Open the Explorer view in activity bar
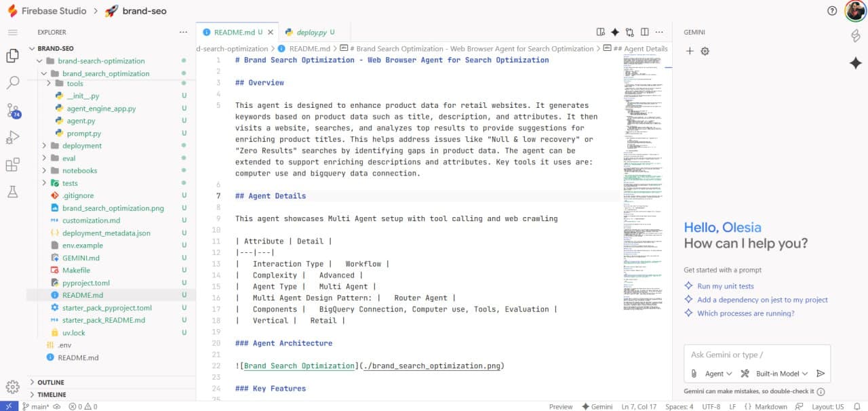 (12, 56)
